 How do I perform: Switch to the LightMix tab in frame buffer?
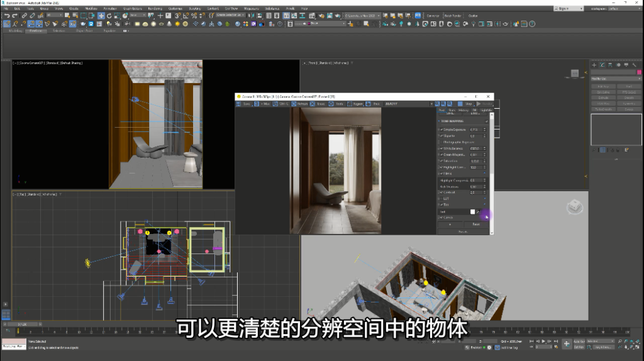tap(486, 110)
